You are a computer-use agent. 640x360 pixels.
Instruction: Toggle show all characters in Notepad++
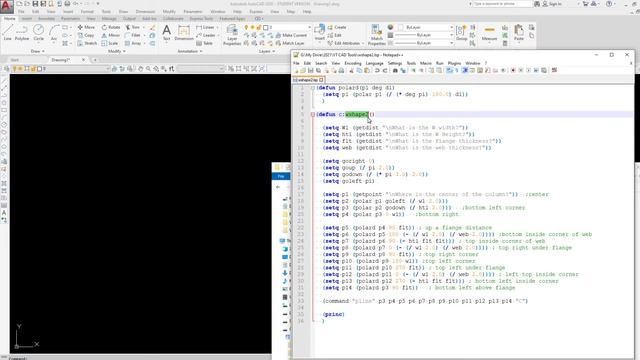click(x=457, y=71)
